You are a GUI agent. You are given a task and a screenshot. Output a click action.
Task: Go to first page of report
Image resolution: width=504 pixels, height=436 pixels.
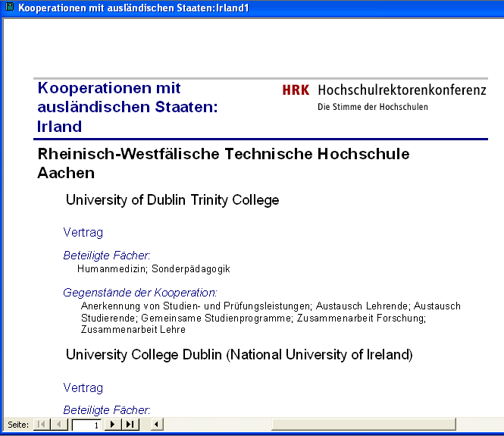[42, 425]
